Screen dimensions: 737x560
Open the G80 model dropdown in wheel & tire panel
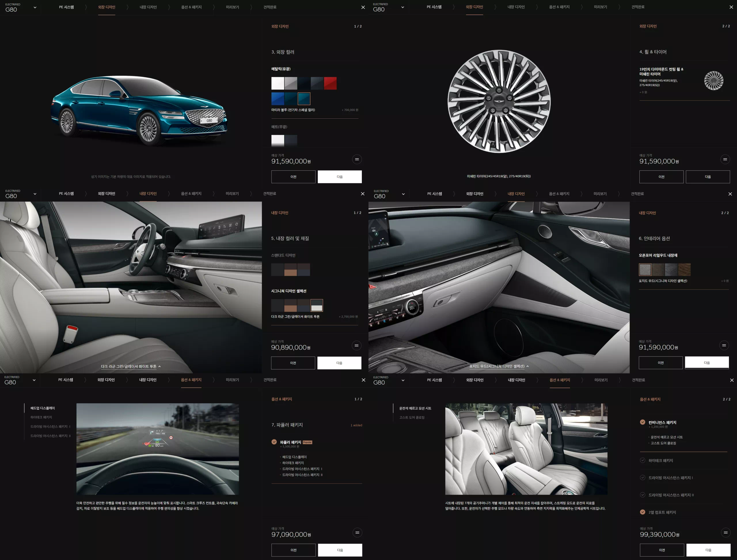[x=402, y=7]
